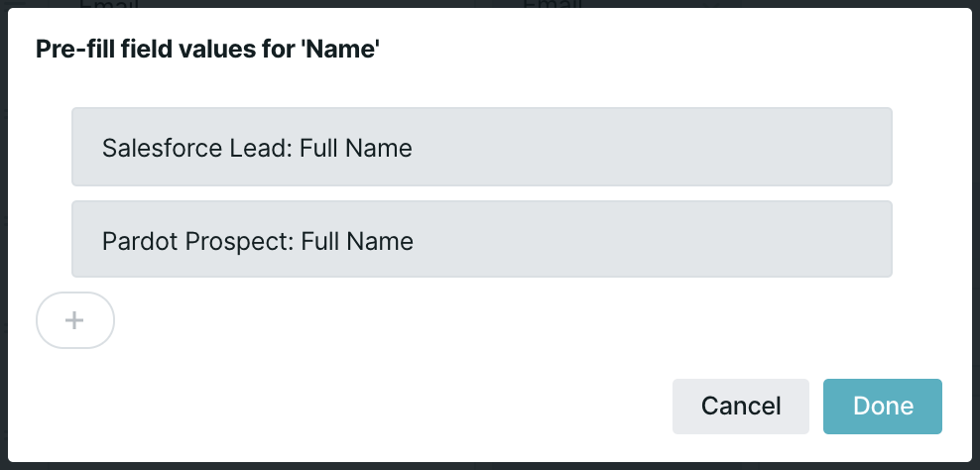Open the Pardot Prospect: Full Name value
This screenshot has height=470, width=980.
(481, 240)
